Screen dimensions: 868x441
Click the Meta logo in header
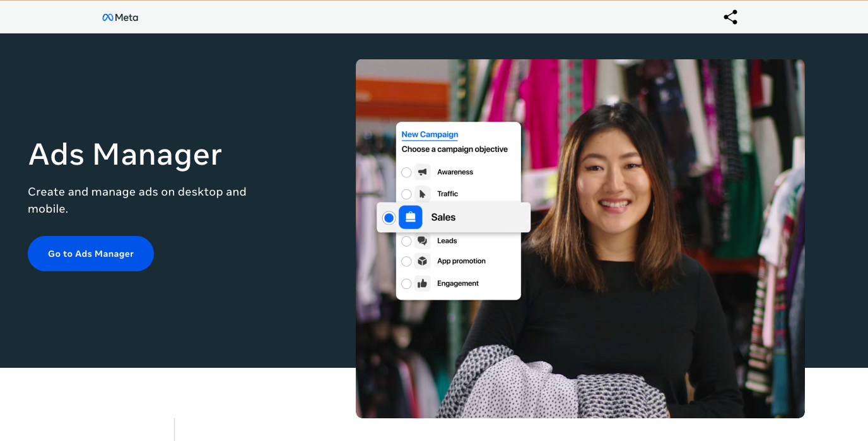tap(120, 18)
